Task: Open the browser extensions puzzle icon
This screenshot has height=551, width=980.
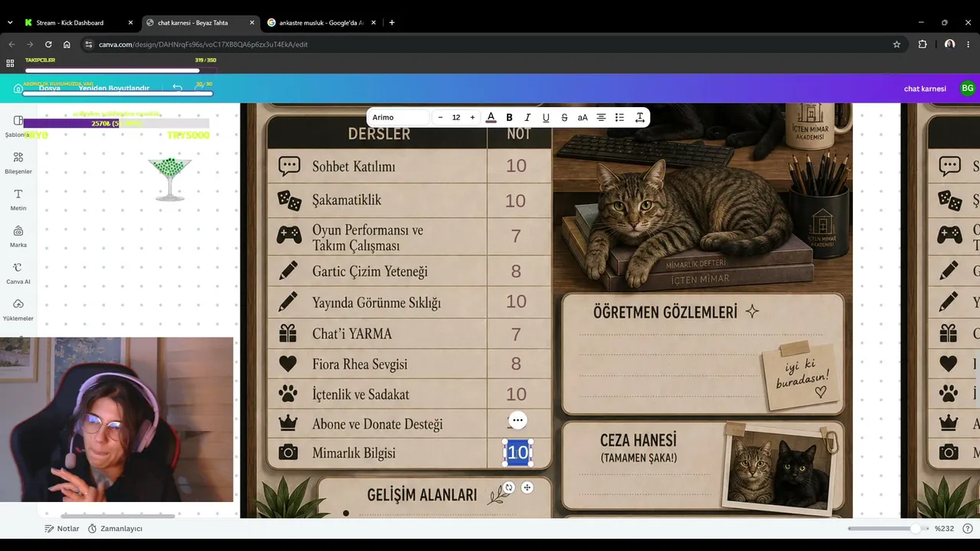Action: [x=923, y=44]
